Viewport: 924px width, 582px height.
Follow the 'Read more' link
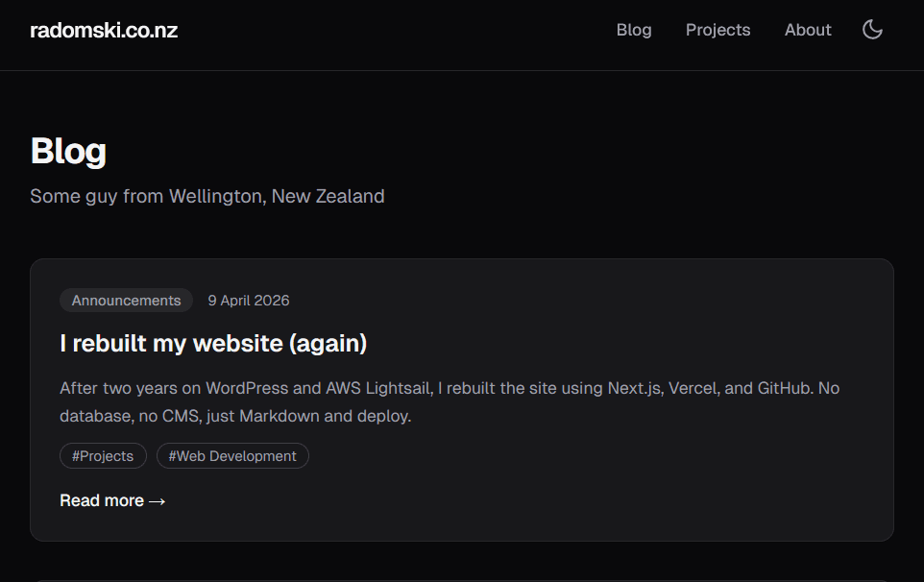click(x=112, y=500)
